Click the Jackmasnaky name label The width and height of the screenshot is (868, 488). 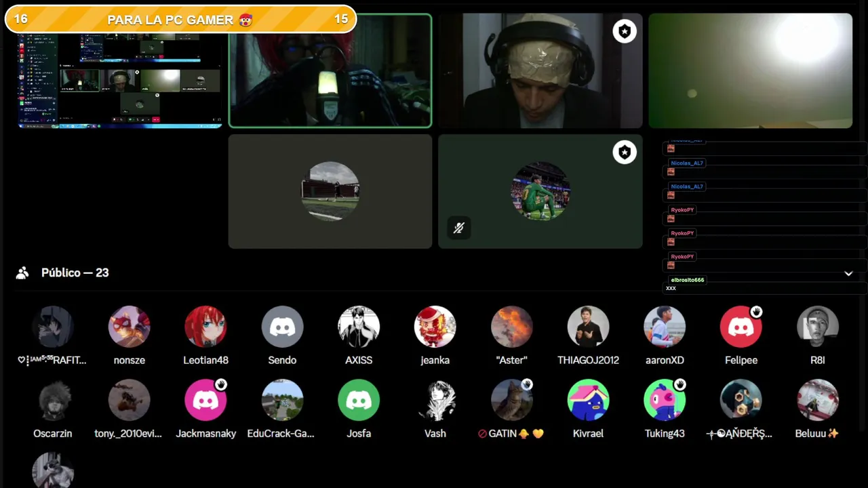point(205,433)
